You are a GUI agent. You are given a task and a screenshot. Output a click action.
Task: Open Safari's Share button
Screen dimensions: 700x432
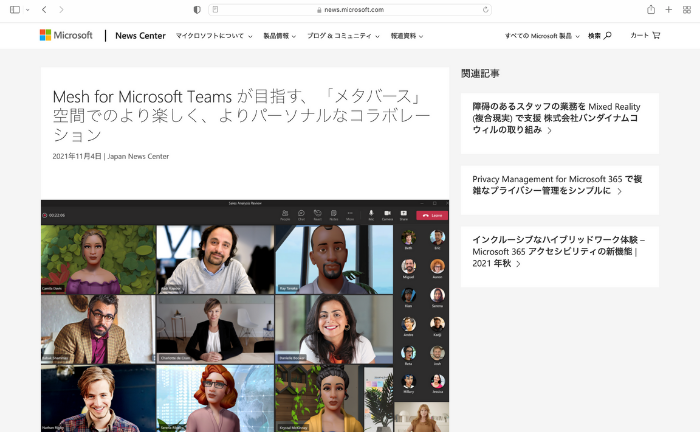pyautogui.click(x=651, y=9)
